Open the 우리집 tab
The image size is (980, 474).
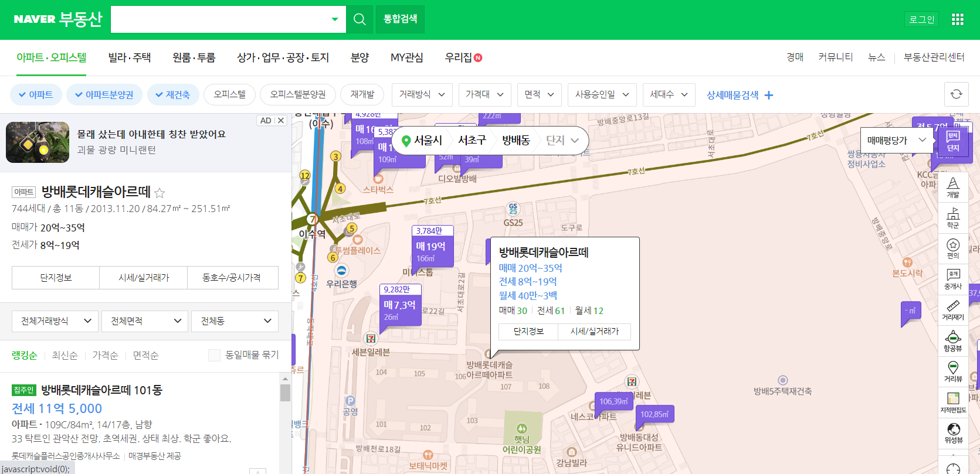[x=463, y=57]
